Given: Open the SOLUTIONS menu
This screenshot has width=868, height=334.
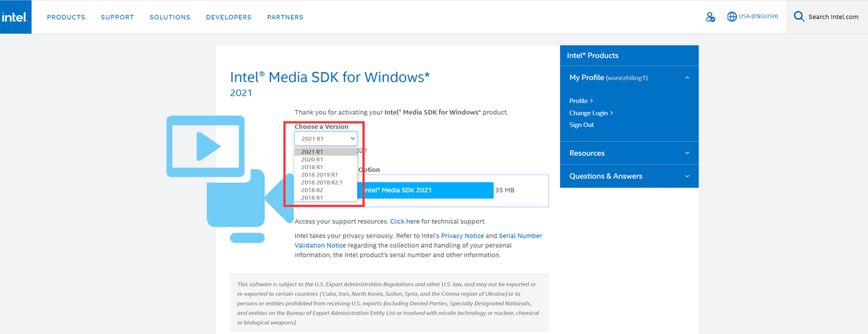Looking at the screenshot, I should (x=170, y=17).
